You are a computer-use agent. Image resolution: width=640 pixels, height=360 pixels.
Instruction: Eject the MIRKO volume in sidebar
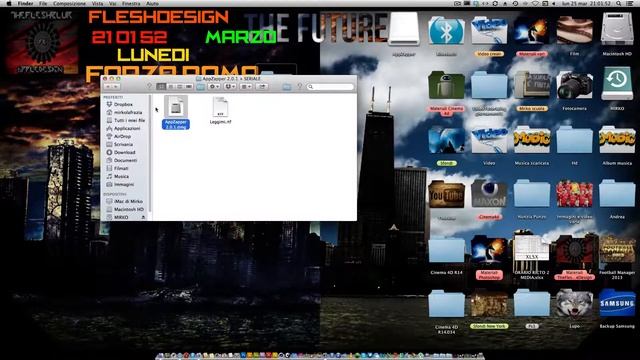[x=143, y=217]
